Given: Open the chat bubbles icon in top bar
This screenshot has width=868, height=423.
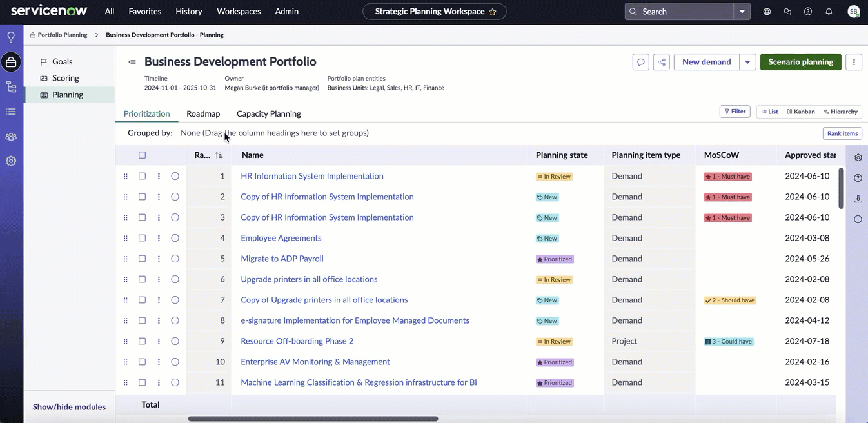Looking at the screenshot, I should tap(787, 12).
